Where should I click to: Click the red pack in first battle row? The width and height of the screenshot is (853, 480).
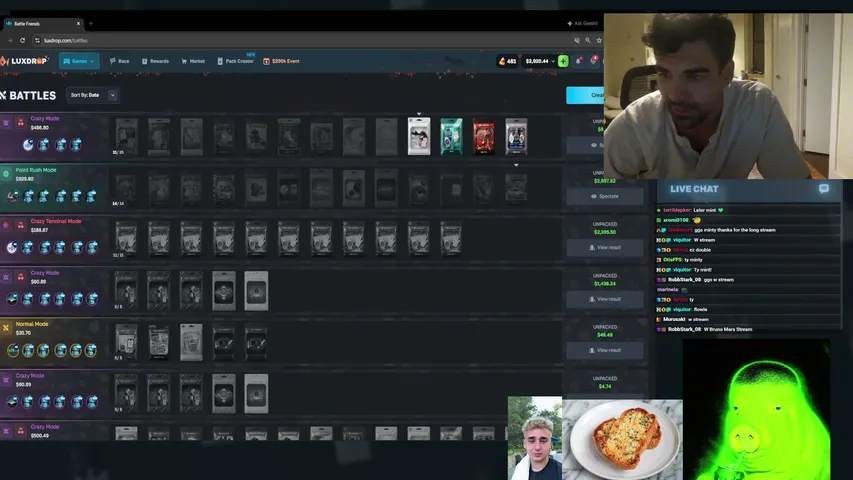point(484,136)
